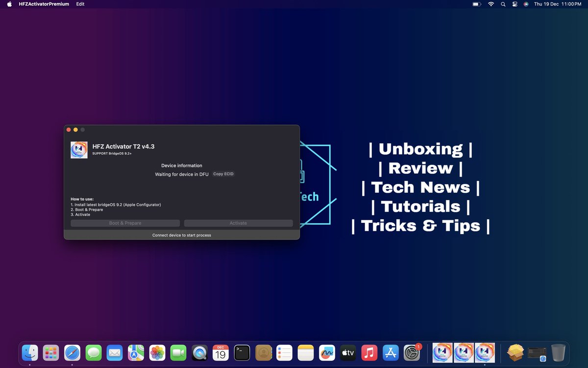The height and width of the screenshot is (368, 588).
Task: Launch QuickTime Player from the Dock
Action: point(199,352)
